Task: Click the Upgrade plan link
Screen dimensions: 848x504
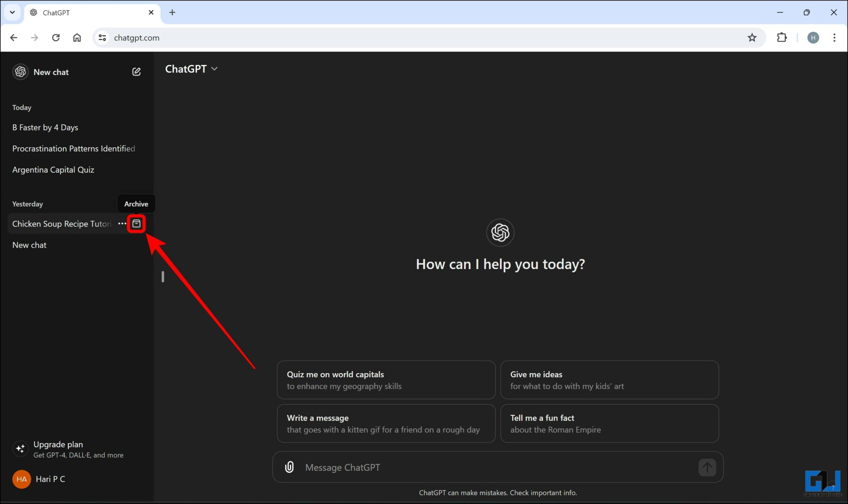Action: point(58,444)
